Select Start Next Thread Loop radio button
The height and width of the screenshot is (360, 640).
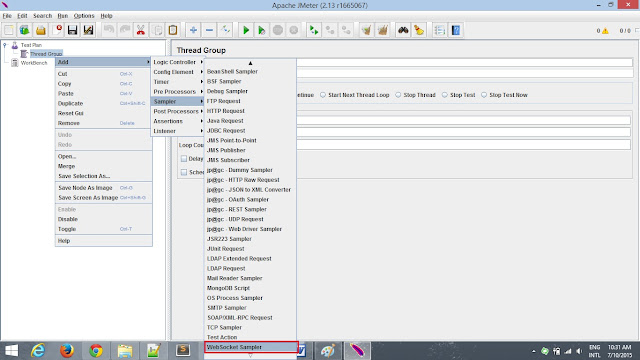pyautogui.click(x=323, y=95)
